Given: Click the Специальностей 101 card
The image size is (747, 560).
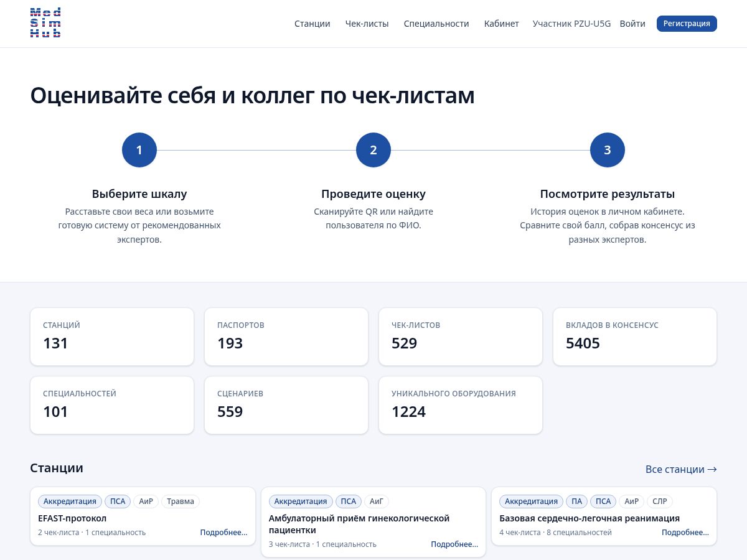Looking at the screenshot, I should tap(112, 405).
